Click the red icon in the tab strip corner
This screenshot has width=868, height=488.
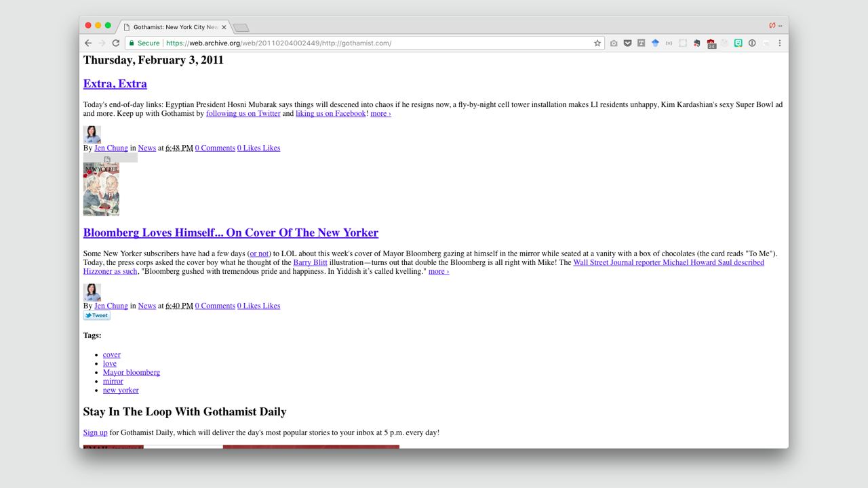pyautogui.click(x=772, y=26)
